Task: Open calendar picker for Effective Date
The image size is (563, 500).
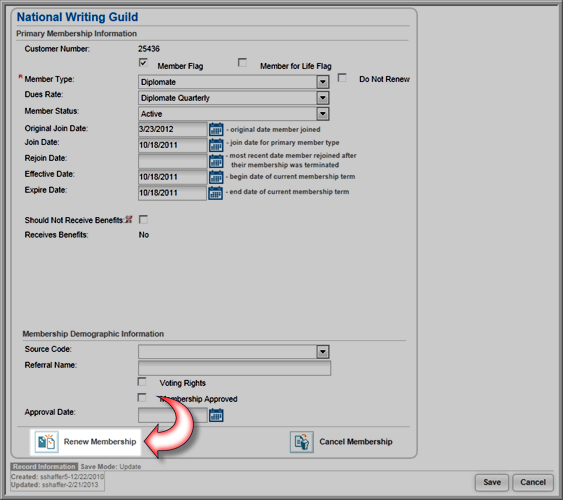Action: coord(216,177)
